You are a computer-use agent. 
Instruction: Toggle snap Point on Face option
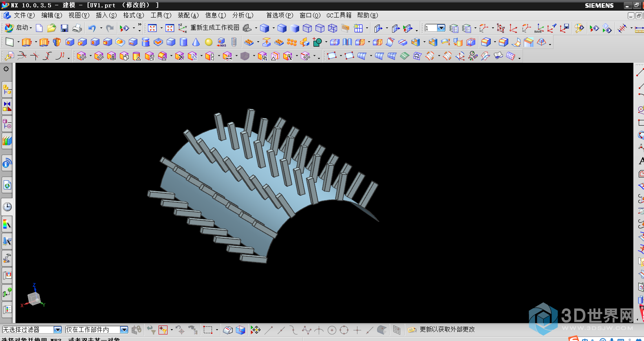[382, 330]
